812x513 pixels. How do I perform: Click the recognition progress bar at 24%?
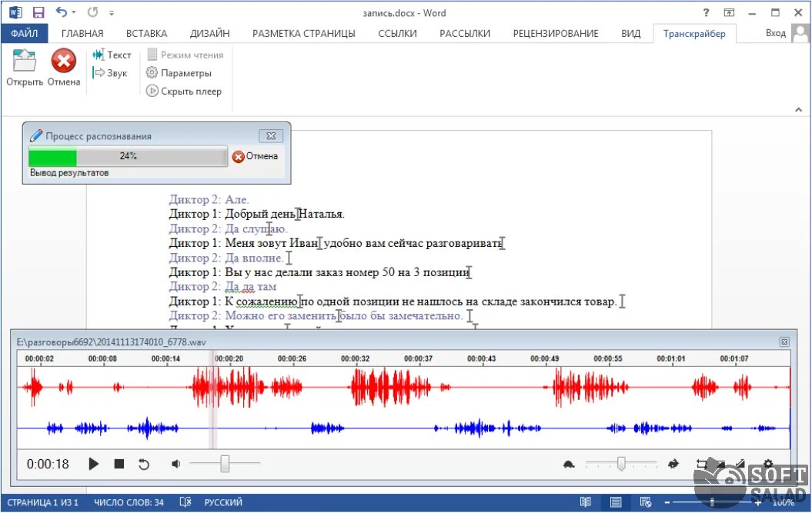(128, 156)
